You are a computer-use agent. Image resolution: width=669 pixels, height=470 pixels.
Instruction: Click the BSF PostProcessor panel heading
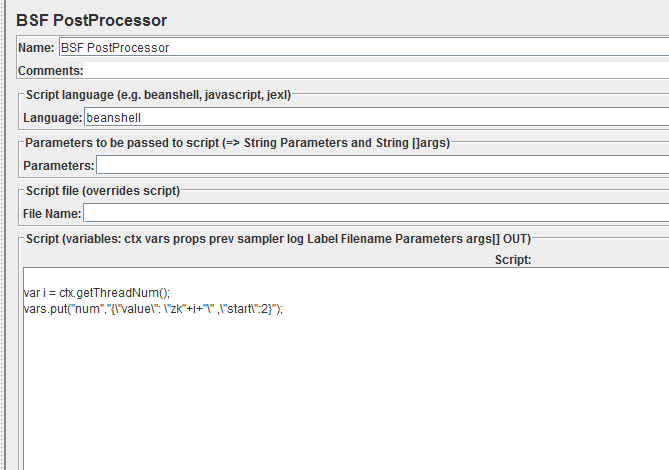pos(91,20)
